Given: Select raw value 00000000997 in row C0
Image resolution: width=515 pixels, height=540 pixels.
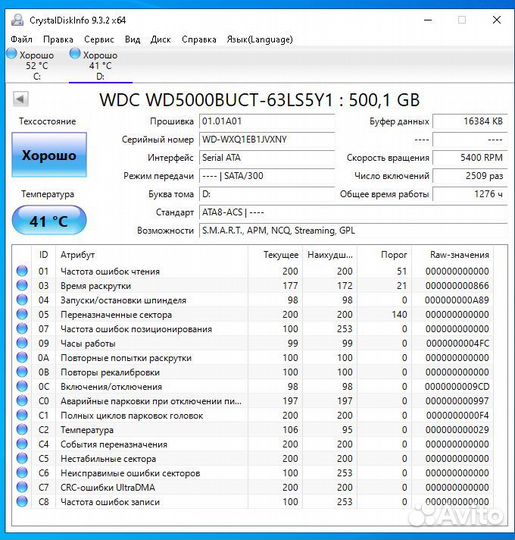Looking at the screenshot, I should tap(457, 401).
